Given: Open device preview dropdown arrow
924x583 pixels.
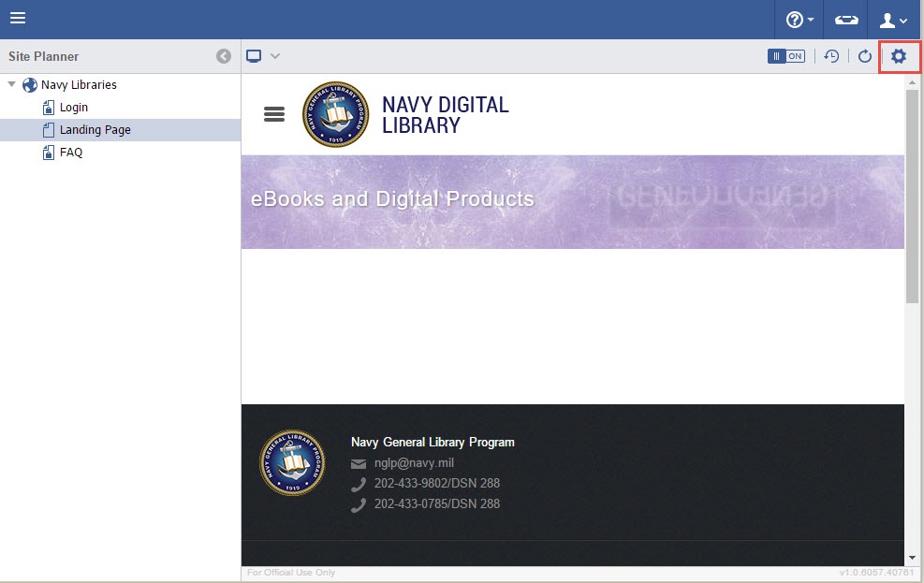Looking at the screenshot, I should (x=275, y=56).
